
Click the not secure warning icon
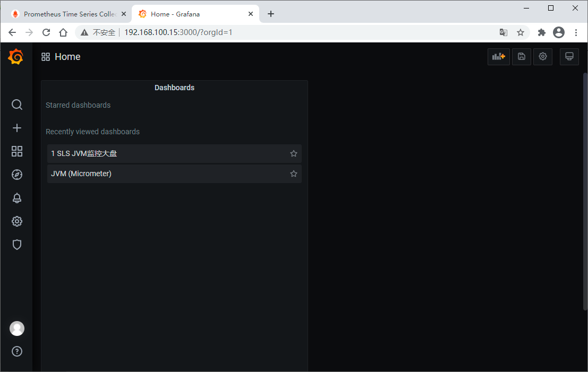(85, 32)
